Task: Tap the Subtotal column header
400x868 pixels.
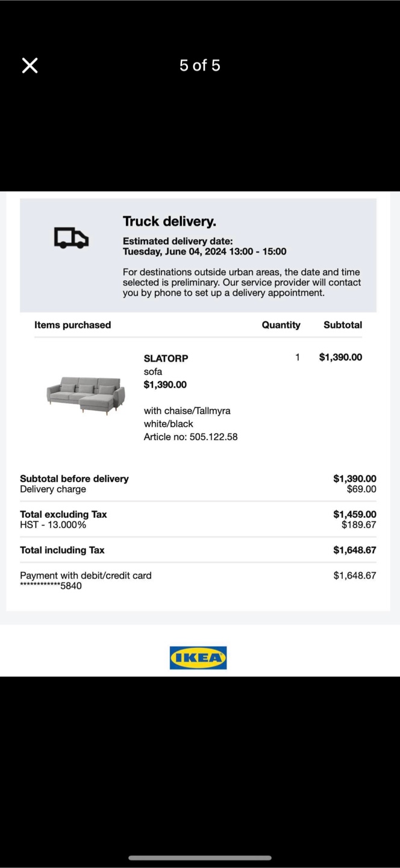Action: click(x=342, y=325)
